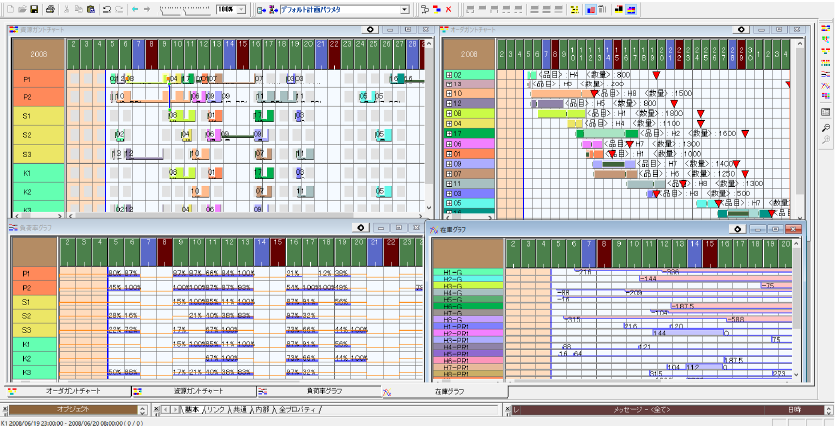Toggle the columns icon next to red-blue button
This screenshot has width=835, height=427.
pyautogui.click(x=602, y=10)
